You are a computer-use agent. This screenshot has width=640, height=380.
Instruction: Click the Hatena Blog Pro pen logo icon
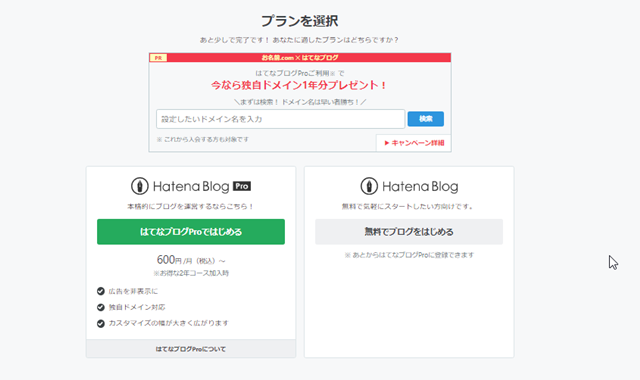click(140, 186)
